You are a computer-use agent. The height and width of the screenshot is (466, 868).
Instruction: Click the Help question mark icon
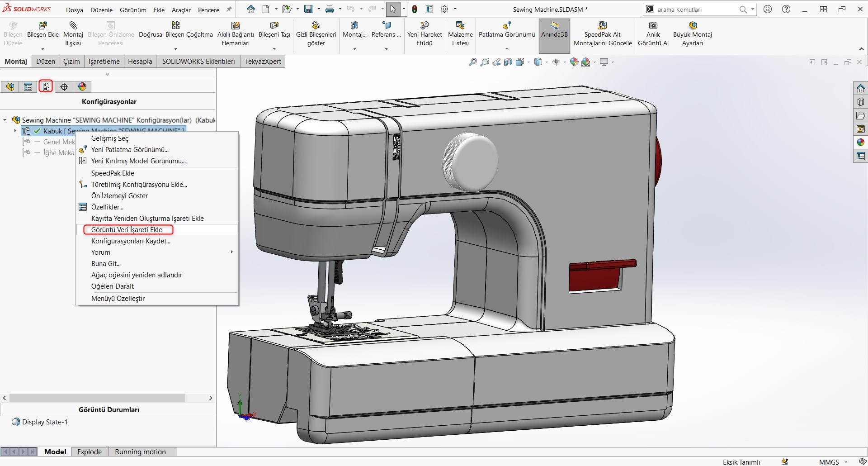click(786, 9)
